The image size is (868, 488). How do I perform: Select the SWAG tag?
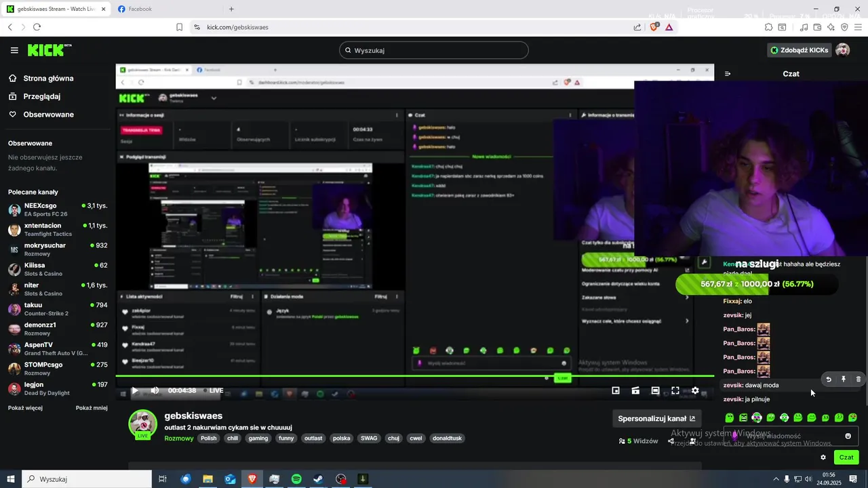pos(369,439)
